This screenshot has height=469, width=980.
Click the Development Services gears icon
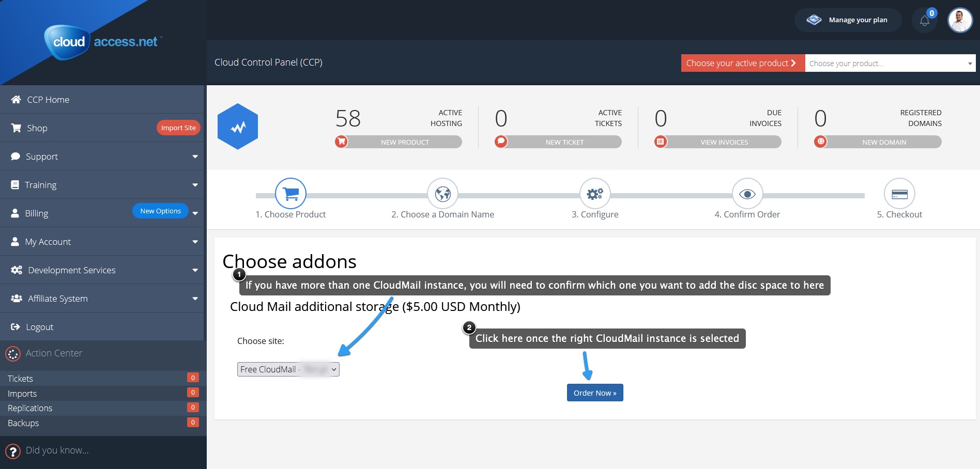(17, 270)
